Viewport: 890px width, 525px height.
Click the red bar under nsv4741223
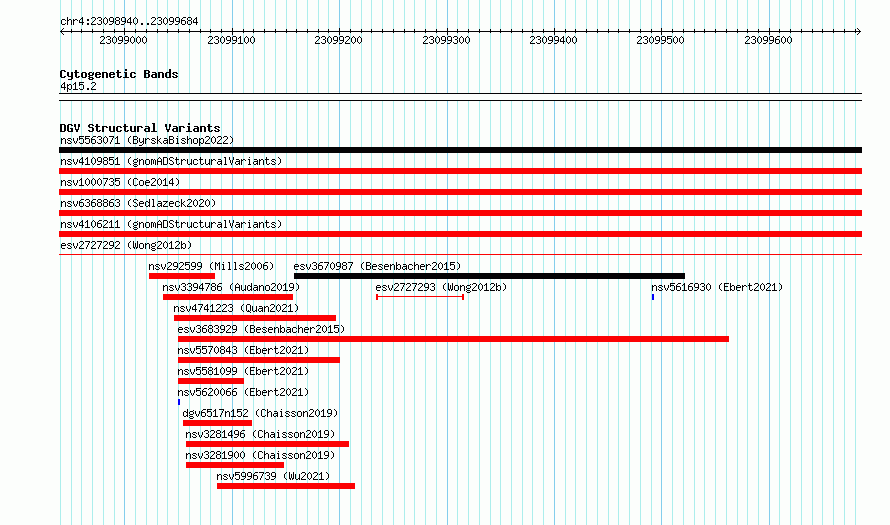[x=255, y=318]
